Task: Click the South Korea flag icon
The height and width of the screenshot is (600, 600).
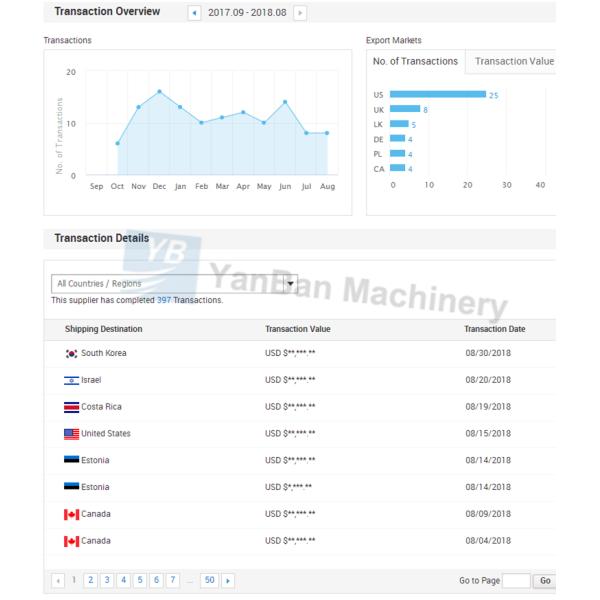Action: click(x=71, y=354)
